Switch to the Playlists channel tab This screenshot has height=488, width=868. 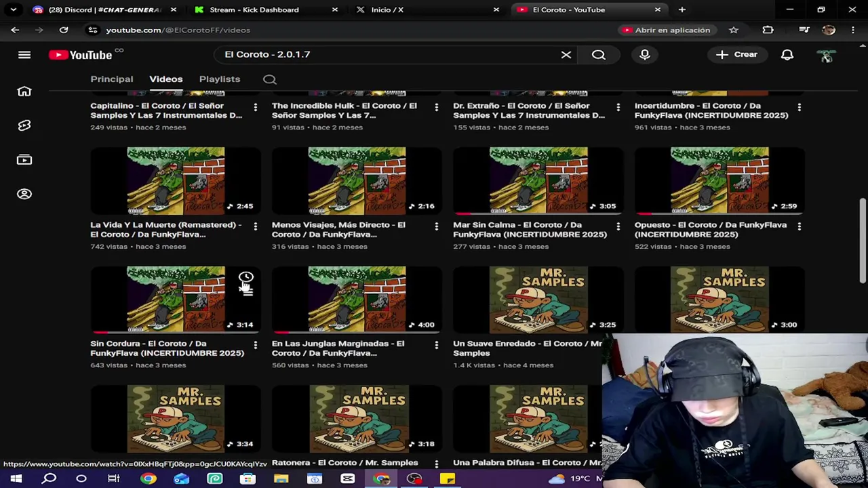(220, 79)
